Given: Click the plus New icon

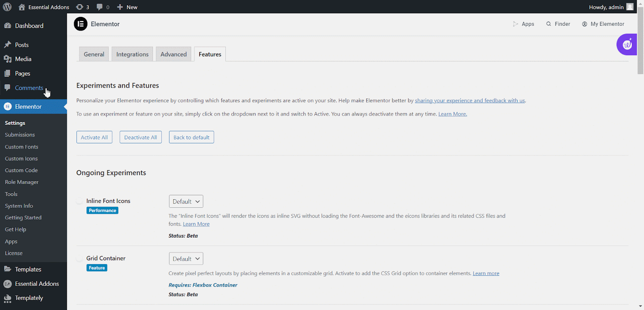Looking at the screenshot, I should pyautogui.click(x=120, y=7).
